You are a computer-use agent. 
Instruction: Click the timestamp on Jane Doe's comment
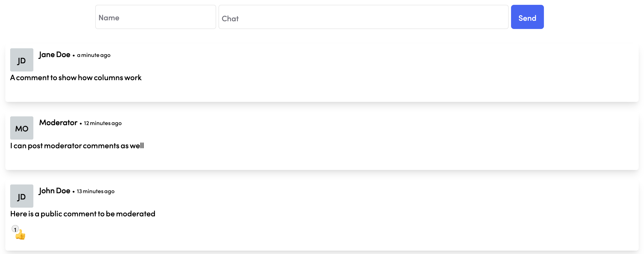click(x=94, y=56)
